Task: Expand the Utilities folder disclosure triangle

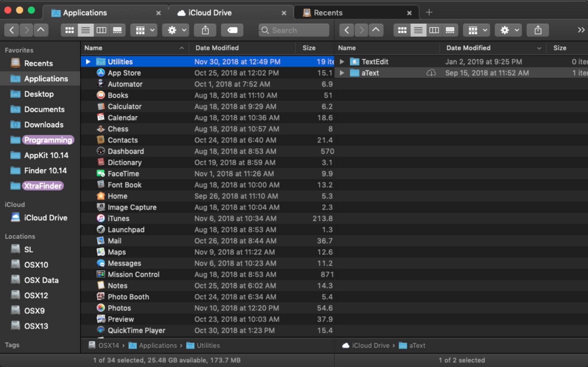Action: [88, 62]
